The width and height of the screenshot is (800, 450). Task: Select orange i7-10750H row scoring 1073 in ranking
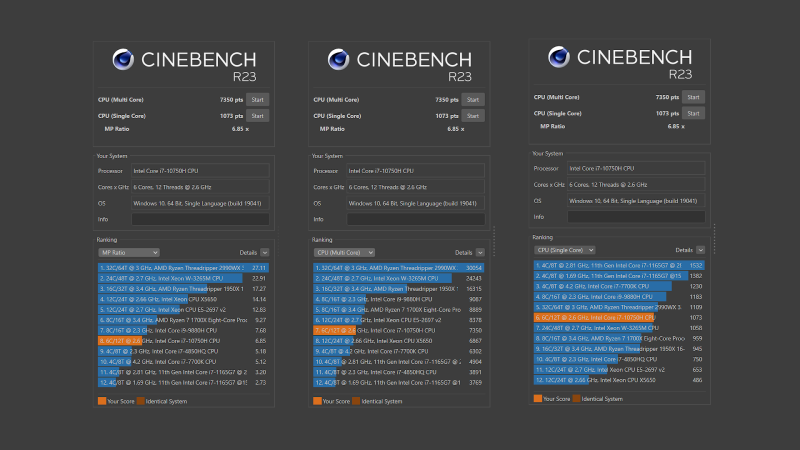tap(619, 317)
